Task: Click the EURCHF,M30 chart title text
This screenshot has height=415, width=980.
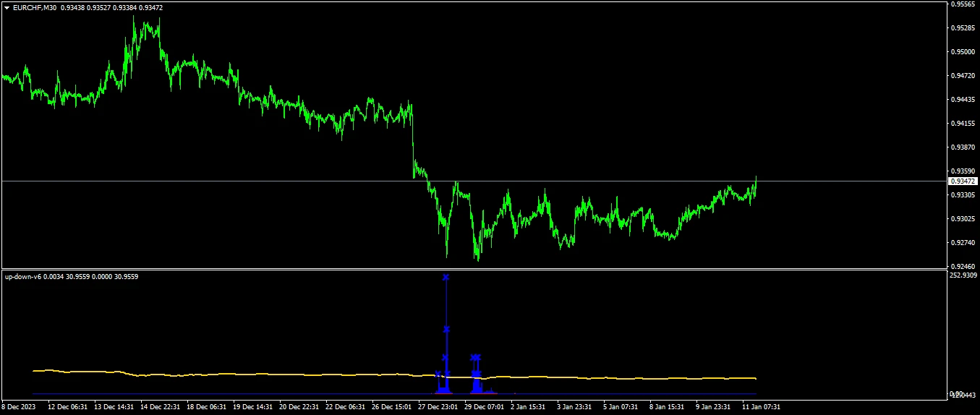Action: point(35,7)
